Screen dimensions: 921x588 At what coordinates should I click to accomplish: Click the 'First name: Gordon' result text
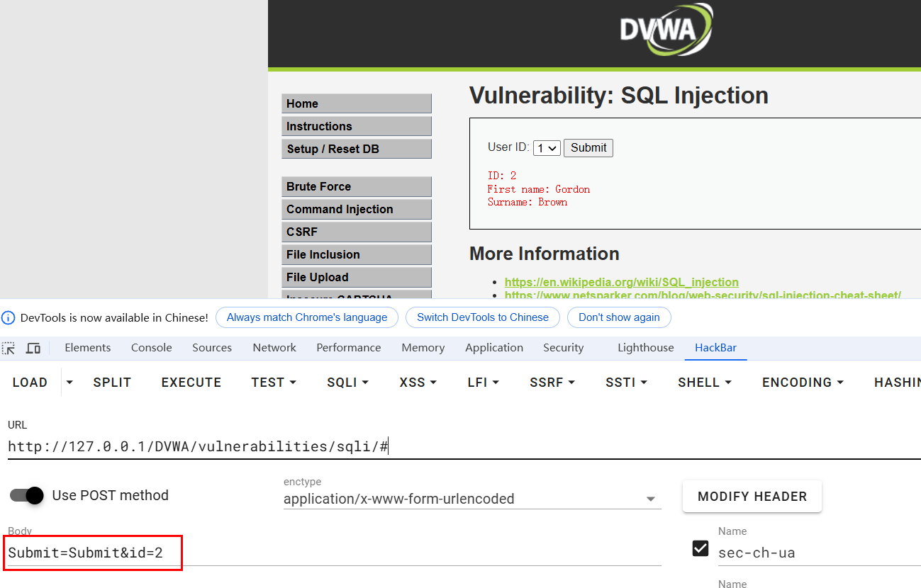click(x=539, y=189)
